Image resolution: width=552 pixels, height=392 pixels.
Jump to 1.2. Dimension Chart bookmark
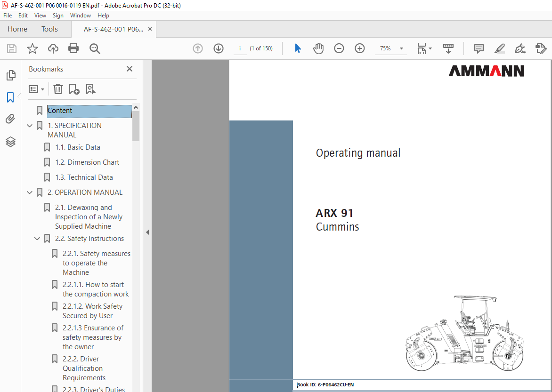(87, 162)
